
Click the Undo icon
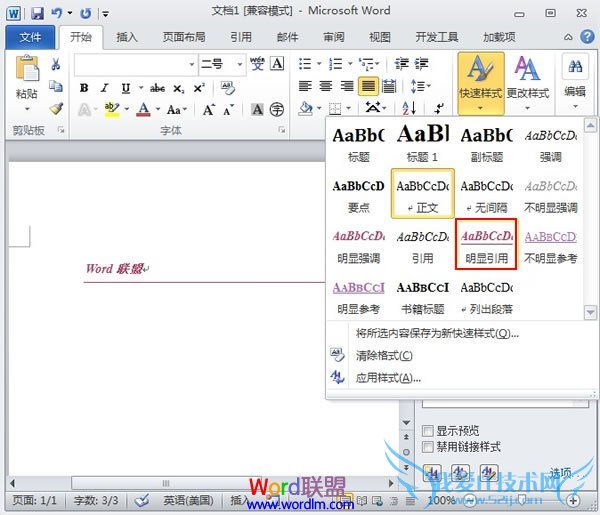(57, 13)
